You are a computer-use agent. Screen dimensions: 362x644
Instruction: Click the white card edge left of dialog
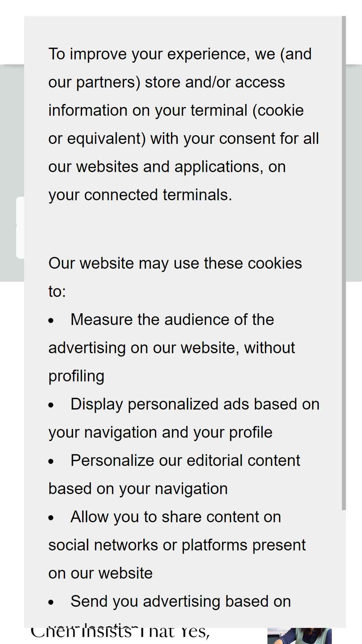20,227
